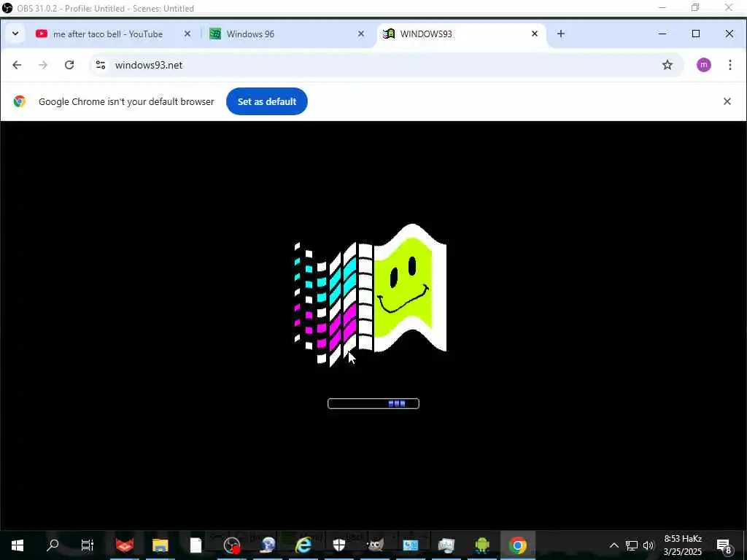Image resolution: width=747 pixels, height=560 pixels.
Task: Open File Explorer from the taskbar
Action: [160, 545]
